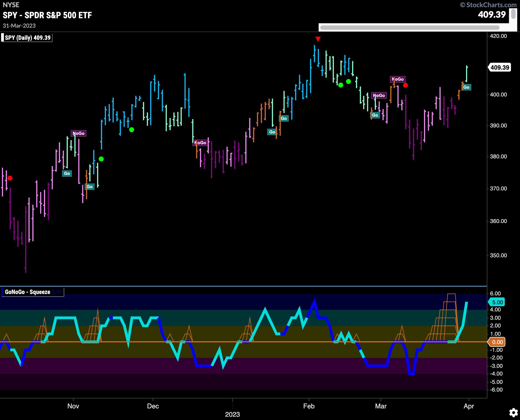Click the vertical scrollbar thumb at top right

(513, 14)
